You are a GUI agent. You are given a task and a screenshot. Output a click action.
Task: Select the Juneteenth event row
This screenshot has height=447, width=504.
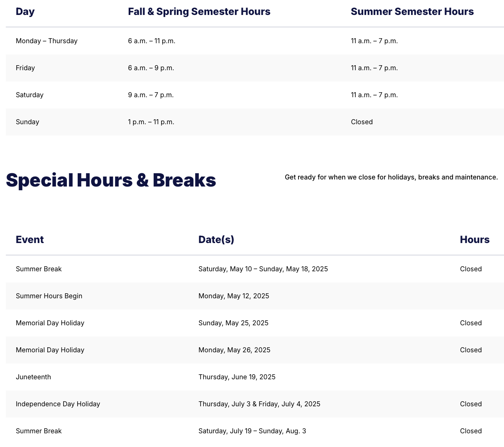coord(255,377)
